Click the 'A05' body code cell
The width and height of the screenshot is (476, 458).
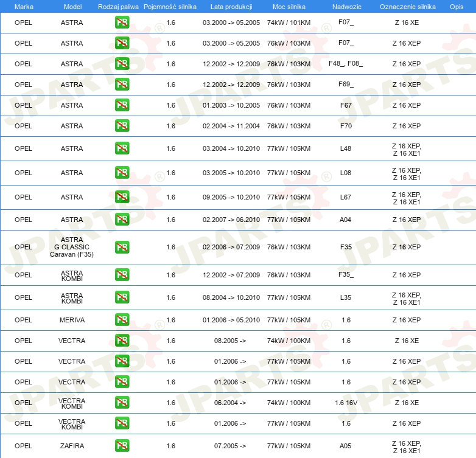345,446
